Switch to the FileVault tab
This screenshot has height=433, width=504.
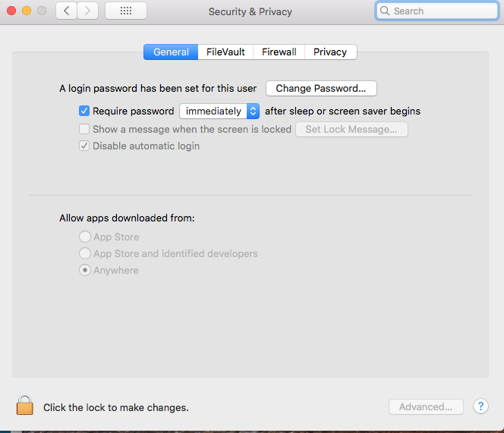(225, 52)
